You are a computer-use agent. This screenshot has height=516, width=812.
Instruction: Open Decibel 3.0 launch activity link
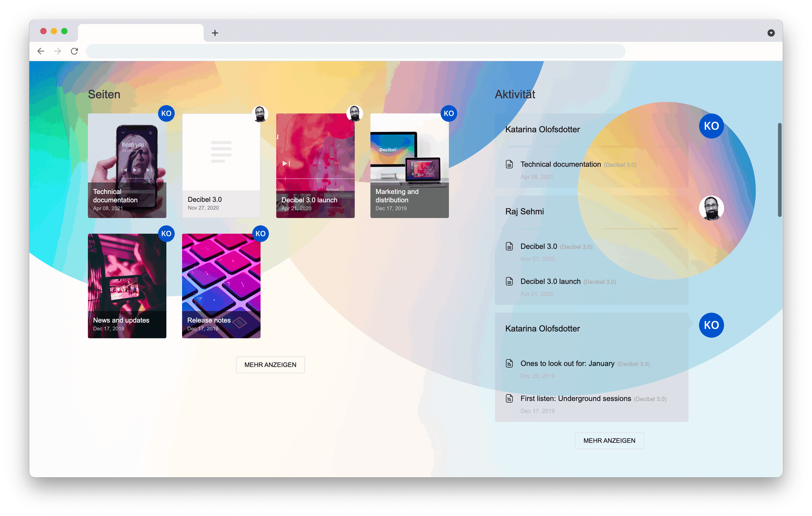(x=550, y=282)
